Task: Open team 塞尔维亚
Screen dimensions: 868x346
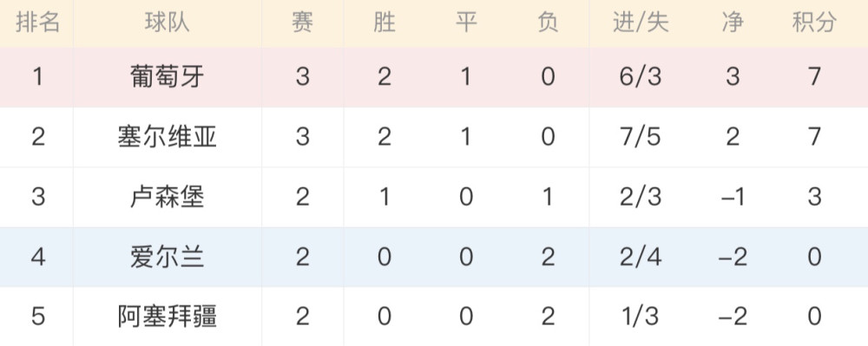Action: (168, 136)
